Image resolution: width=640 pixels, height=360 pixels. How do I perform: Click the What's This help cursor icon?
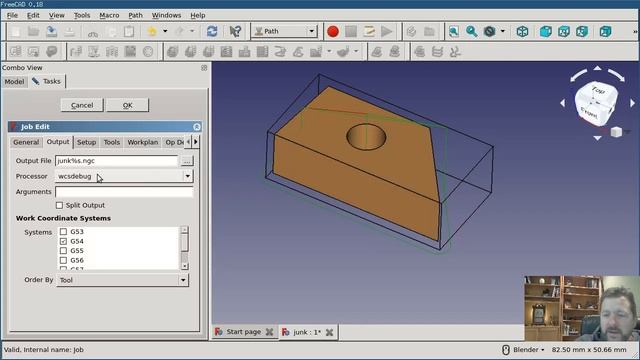click(x=235, y=31)
